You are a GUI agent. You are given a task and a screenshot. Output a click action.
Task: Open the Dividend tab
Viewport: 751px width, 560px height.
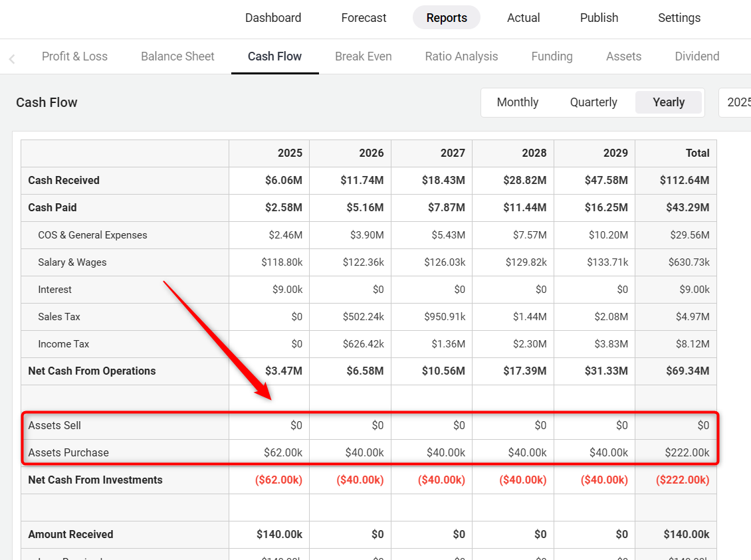(697, 56)
